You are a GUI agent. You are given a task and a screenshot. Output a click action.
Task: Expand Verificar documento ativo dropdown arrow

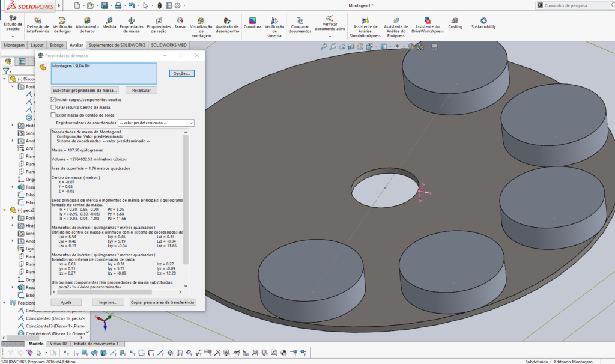[x=330, y=36]
